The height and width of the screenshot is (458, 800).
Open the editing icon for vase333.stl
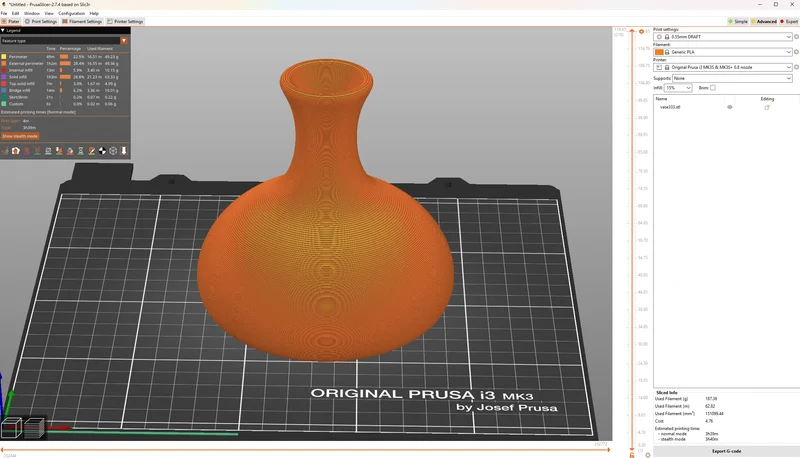pos(766,107)
